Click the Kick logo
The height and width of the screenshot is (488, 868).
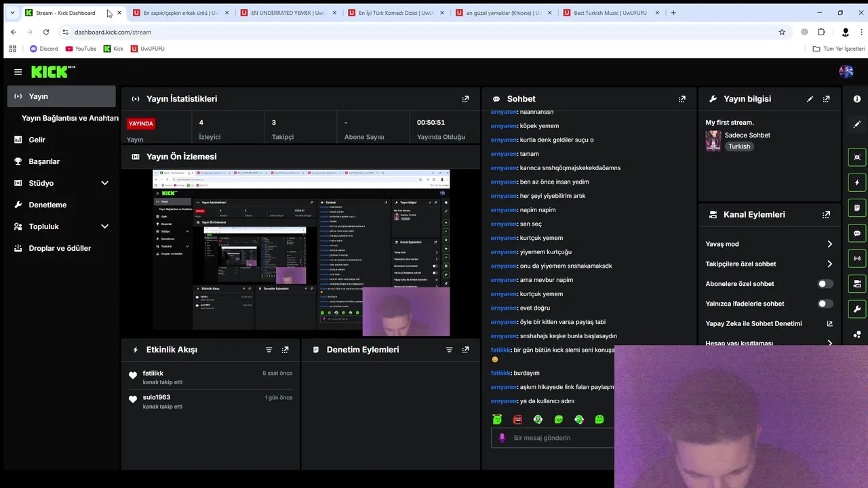[53, 72]
